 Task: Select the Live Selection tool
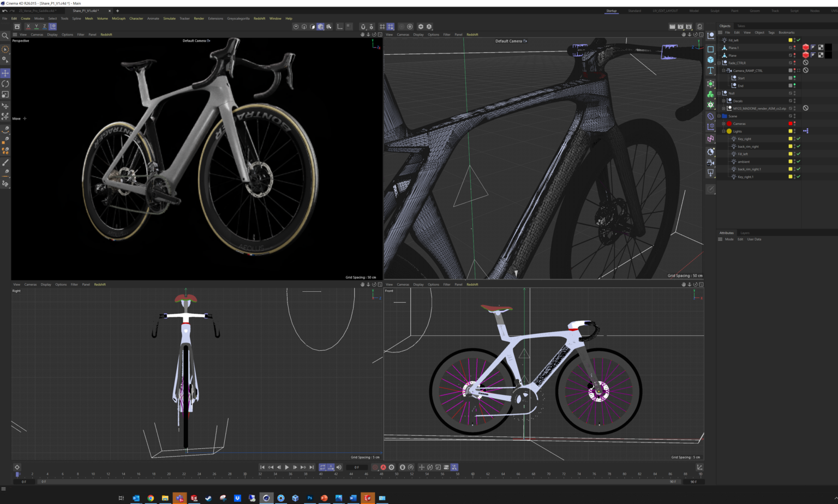pyautogui.click(x=5, y=49)
